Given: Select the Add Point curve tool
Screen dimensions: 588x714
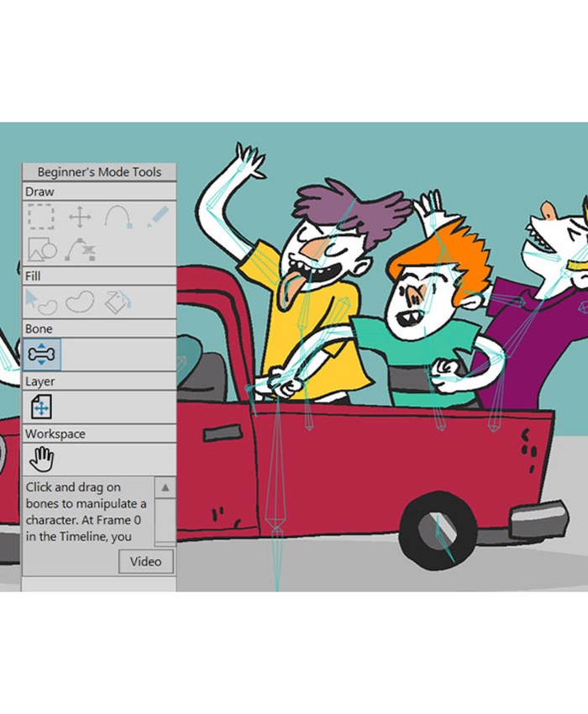Looking at the screenshot, I should 118,218.
